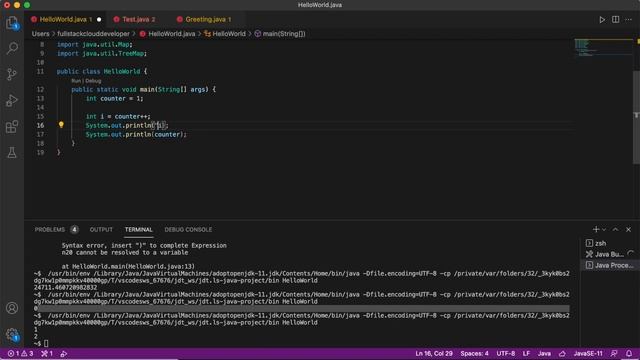
Task: Open the notifications bell icon
Action: (x=629, y=353)
